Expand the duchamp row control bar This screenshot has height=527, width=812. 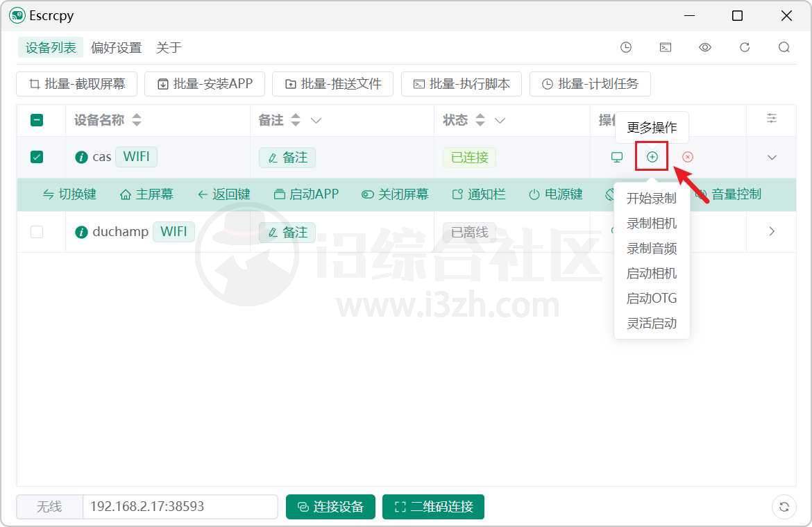pyautogui.click(x=772, y=231)
